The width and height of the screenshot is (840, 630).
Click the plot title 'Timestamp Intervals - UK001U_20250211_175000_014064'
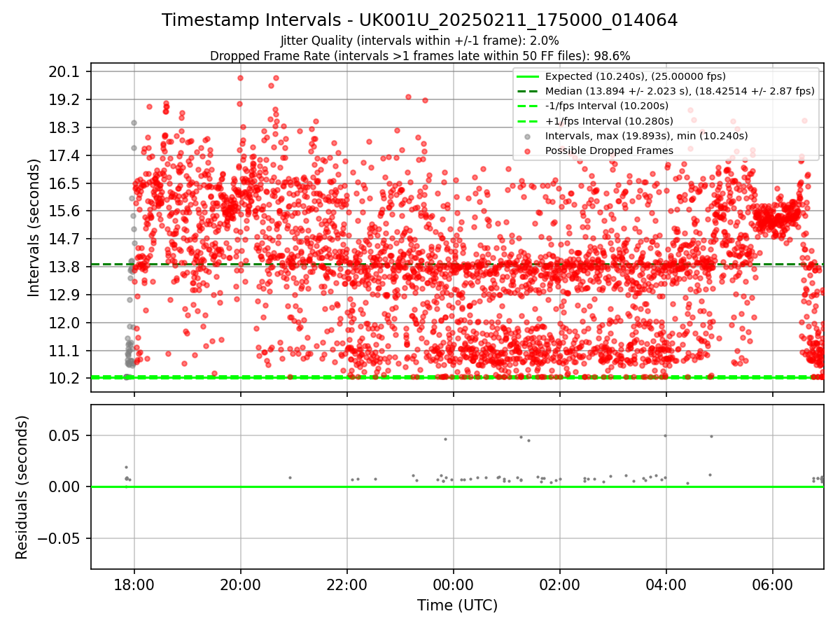coord(419,20)
